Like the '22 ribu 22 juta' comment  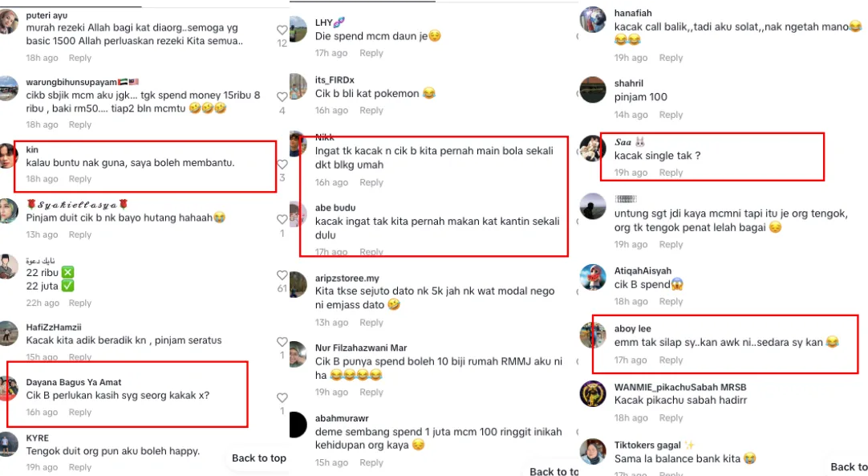coord(282,275)
